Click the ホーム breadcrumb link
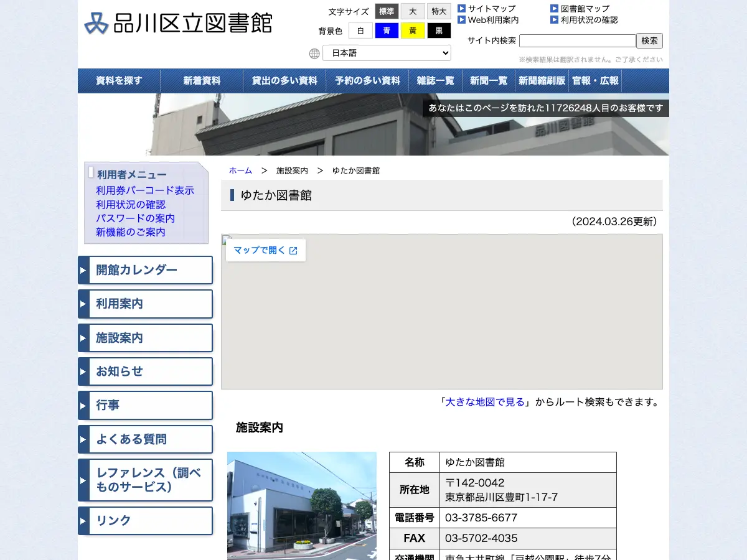 (x=240, y=170)
